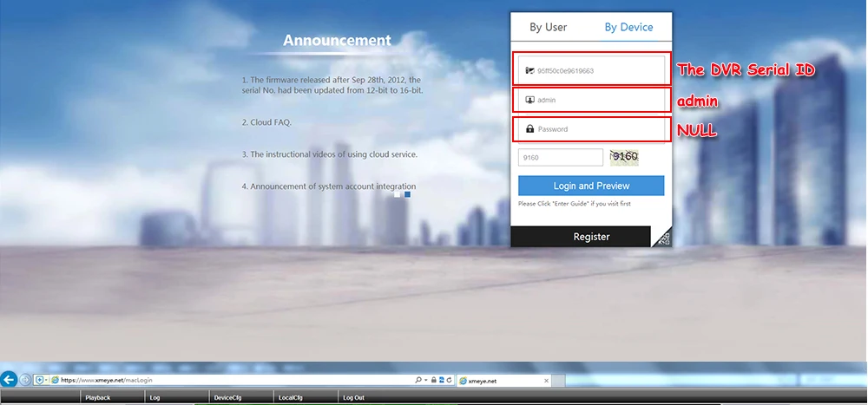The width and height of the screenshot is (868, 405).
Task: Click the device icon in serial field
Action: click(x=529, y=71)
